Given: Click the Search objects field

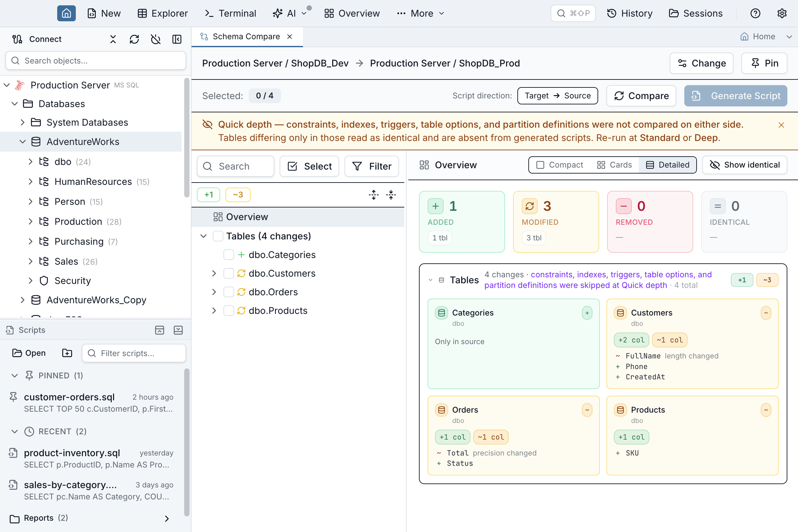Looking at the screenshot, I should pos(96,61).
